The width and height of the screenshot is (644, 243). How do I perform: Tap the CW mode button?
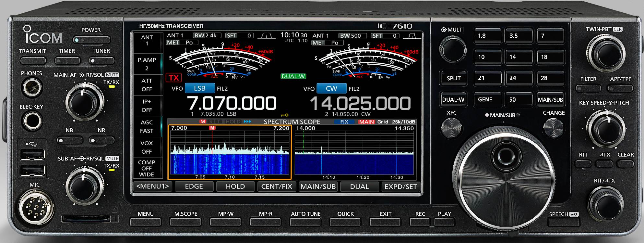click(331, 88)
